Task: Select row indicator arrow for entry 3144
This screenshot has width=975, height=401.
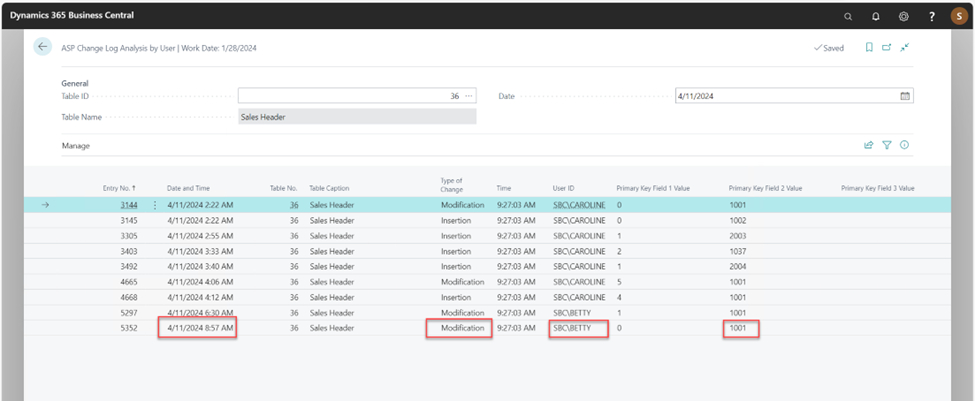Action: 45,205
